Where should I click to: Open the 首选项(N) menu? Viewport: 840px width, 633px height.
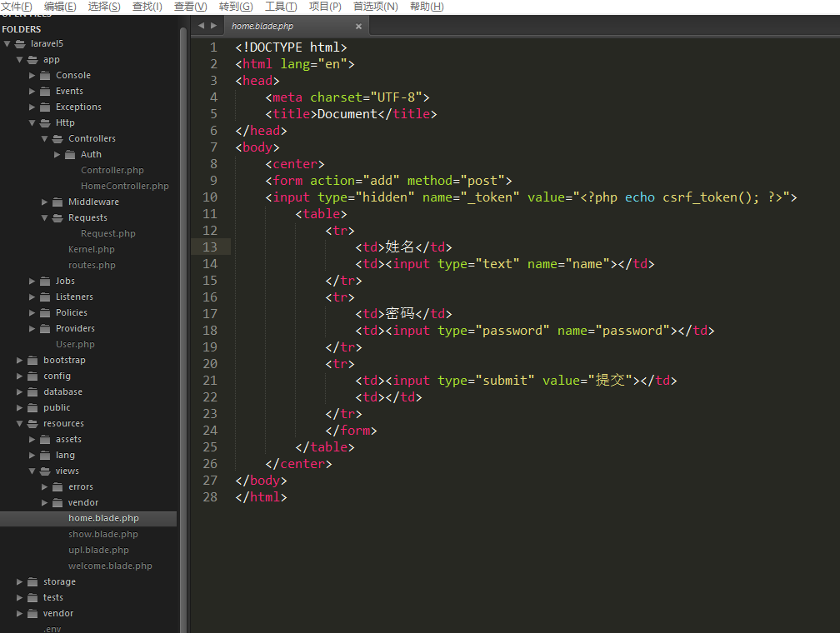[x=376, y=7]
